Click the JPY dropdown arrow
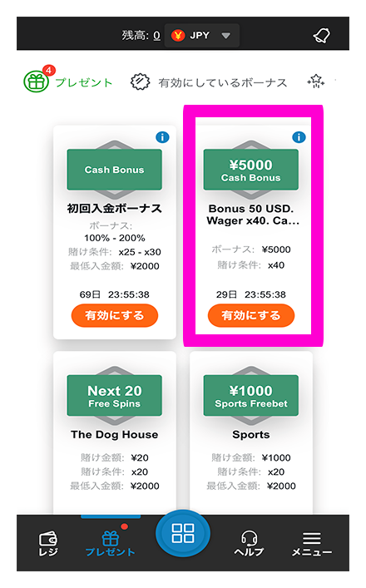The image size is (366, 588). [225, 36]
